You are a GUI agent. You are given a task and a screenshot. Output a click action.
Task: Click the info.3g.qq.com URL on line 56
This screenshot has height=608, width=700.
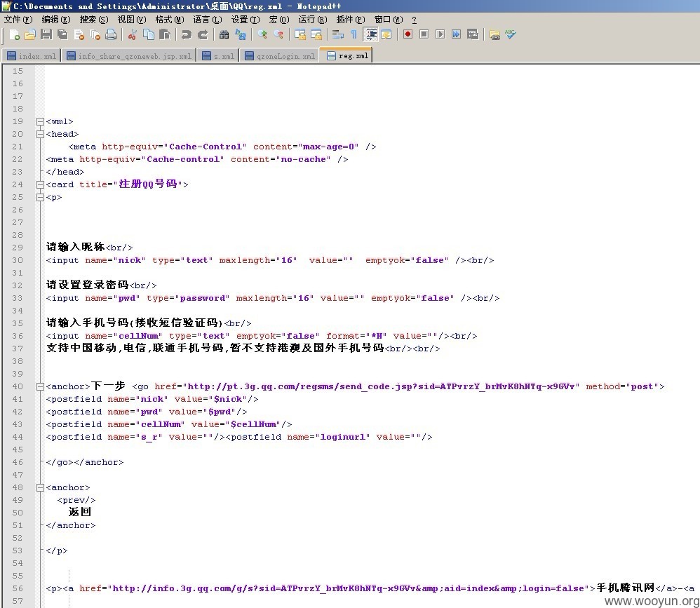[348, 588]
